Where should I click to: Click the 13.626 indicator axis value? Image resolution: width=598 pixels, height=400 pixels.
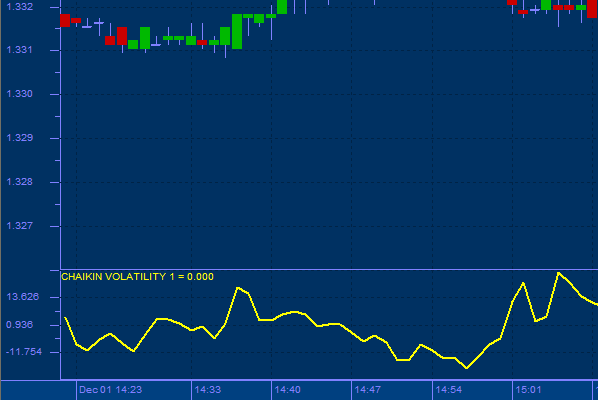click(23, 297)
